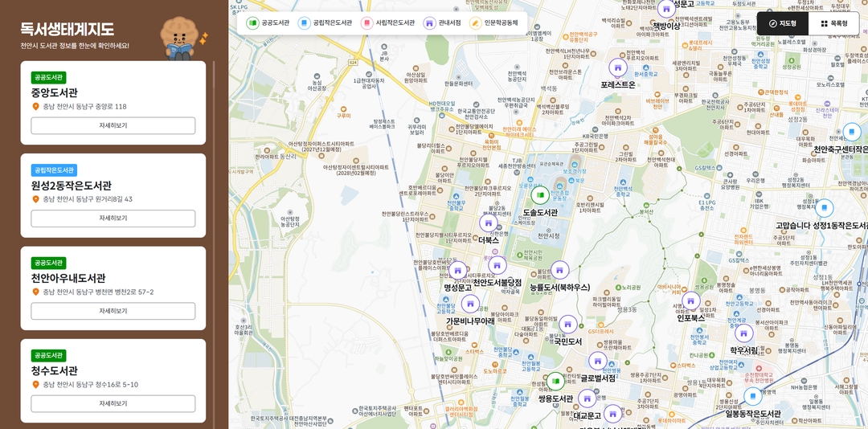
Task: Toggle the 공립작은도서관 legend filter
Action: click(325, 23)
